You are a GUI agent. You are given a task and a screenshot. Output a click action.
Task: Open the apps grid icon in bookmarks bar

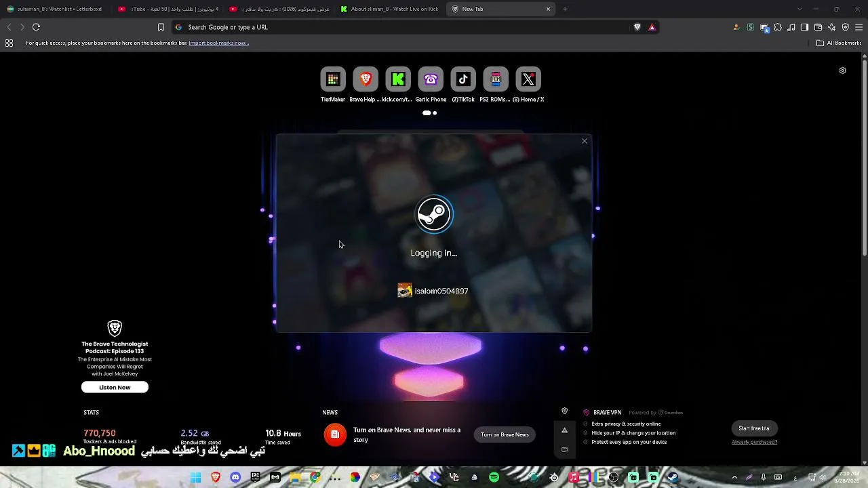pyautogui.click(x=9, y=43)
